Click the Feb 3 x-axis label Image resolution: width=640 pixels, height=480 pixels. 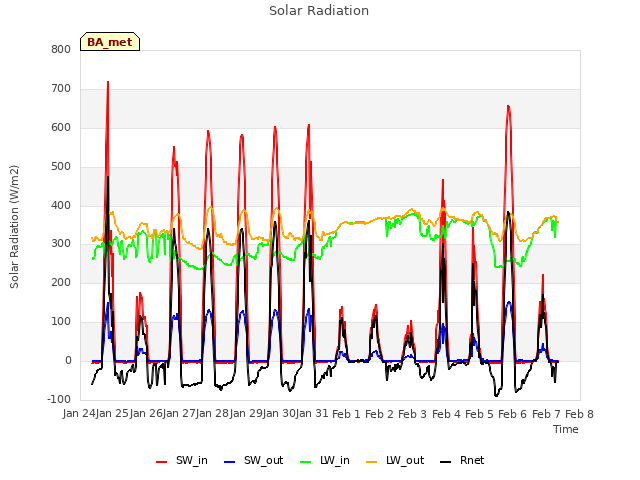(x=412, y=414)
